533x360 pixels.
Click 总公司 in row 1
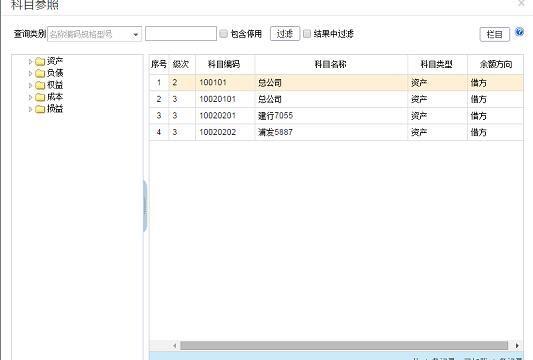click(x=270, y=83)
